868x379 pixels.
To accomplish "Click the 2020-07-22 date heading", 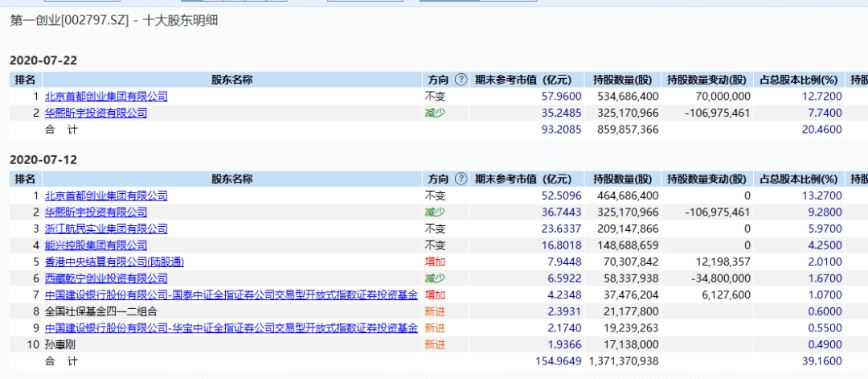I will (43, 60).
